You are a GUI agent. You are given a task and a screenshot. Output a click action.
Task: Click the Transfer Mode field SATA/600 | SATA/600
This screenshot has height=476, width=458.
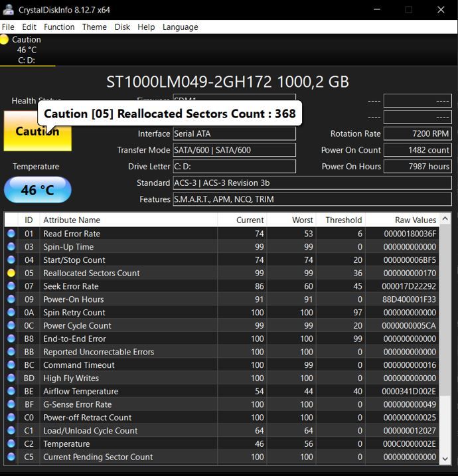click(234, 150)
